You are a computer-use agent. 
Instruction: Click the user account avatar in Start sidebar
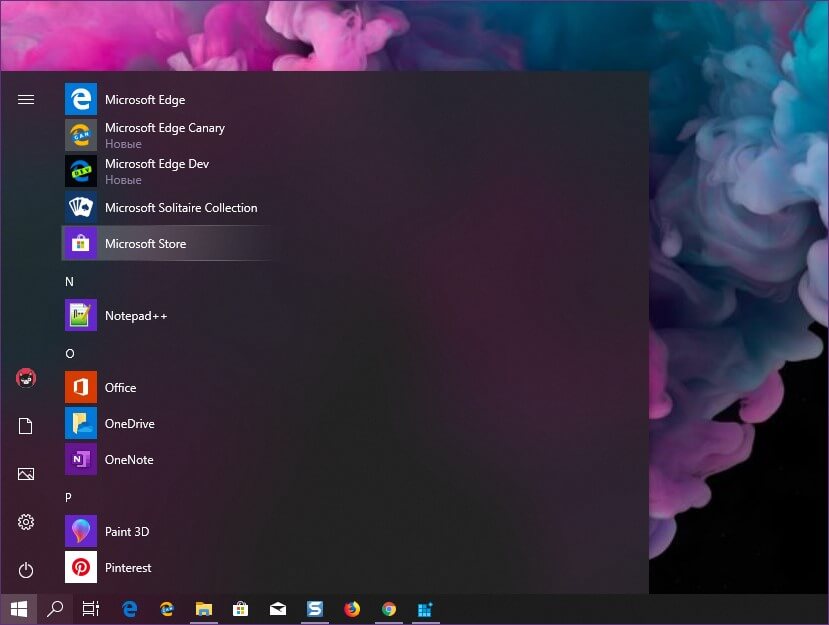[26, 378]
